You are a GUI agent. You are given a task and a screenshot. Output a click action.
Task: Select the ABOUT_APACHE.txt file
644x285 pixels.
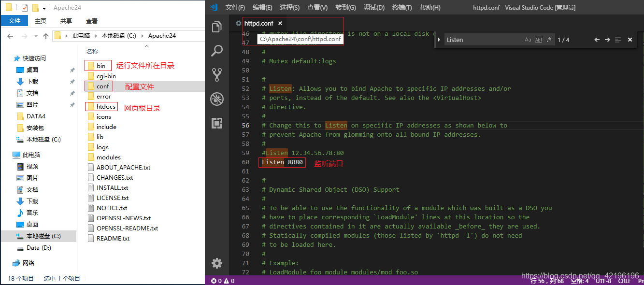[123, 167]
